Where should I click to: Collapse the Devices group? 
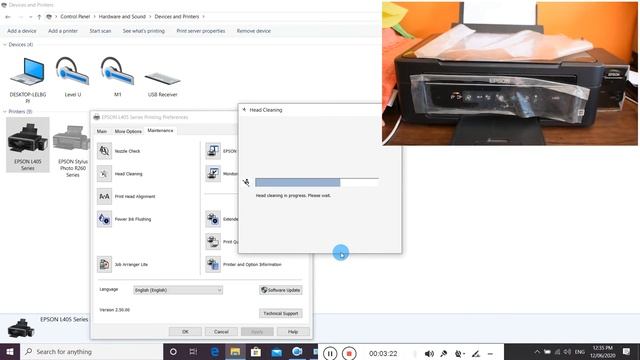[4, 44]
